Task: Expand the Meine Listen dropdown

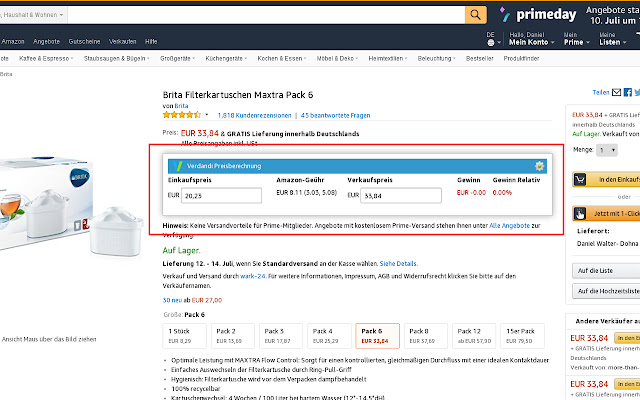Action: 612,42
